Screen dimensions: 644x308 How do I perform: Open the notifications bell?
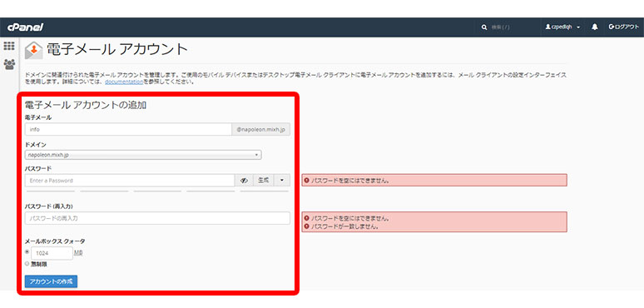coord(594,27)
